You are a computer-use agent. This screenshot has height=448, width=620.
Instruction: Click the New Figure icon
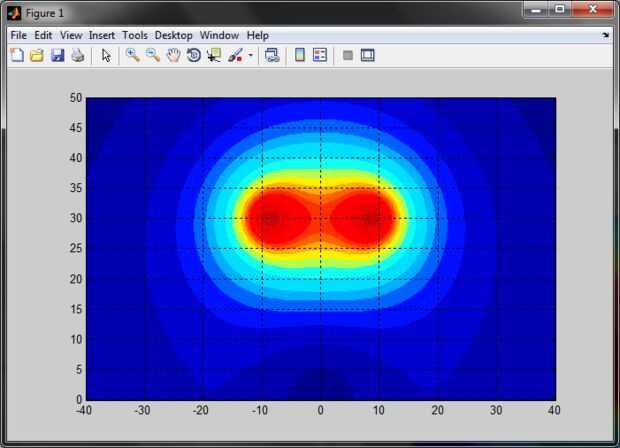pos(17,55)
